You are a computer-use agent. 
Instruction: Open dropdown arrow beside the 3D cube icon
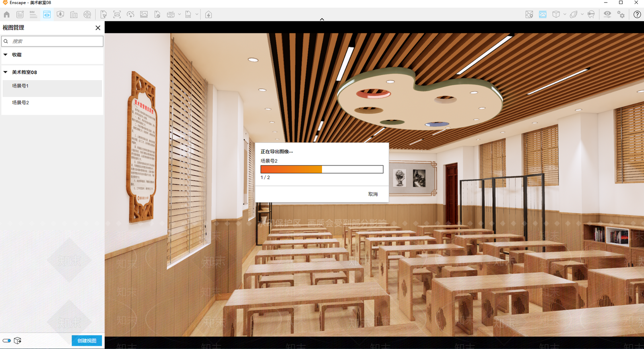click(565, 14)
